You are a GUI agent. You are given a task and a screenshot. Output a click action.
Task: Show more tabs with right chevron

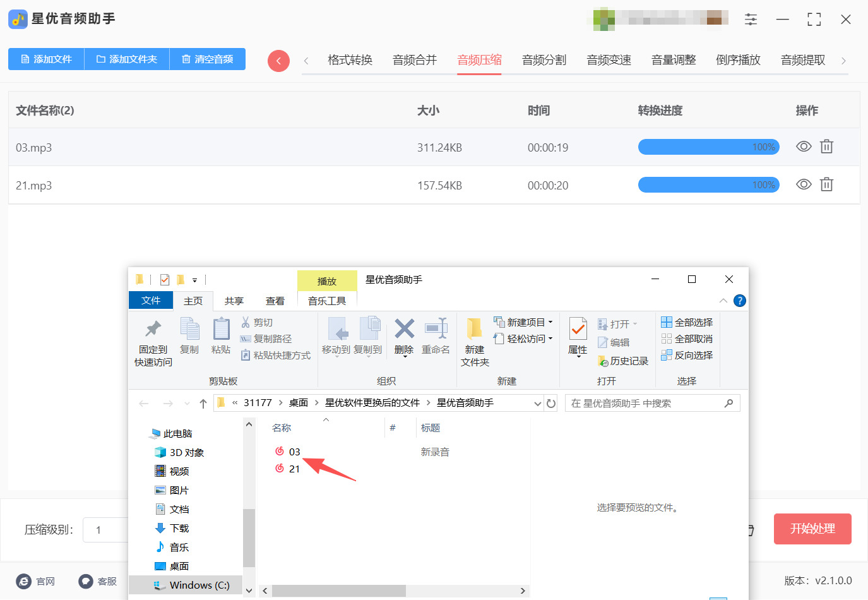(x=843, y=61)
